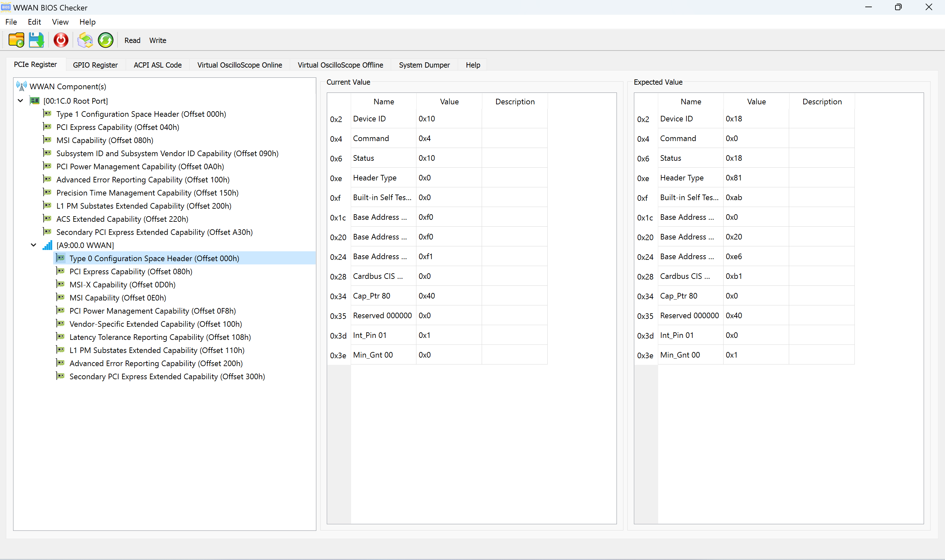Click Current Value Cap_Ptr 80 value 0x40
The image size is (945, 560).
449,296
